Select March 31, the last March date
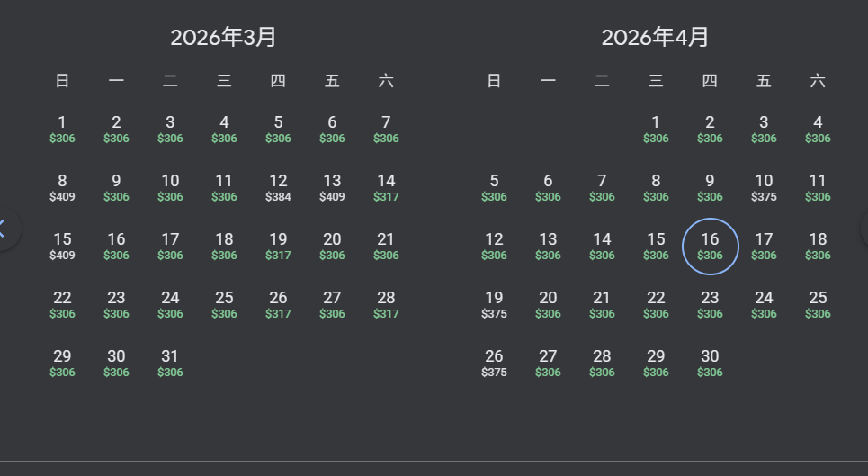868x476 pixels. (x=170, y=363)
